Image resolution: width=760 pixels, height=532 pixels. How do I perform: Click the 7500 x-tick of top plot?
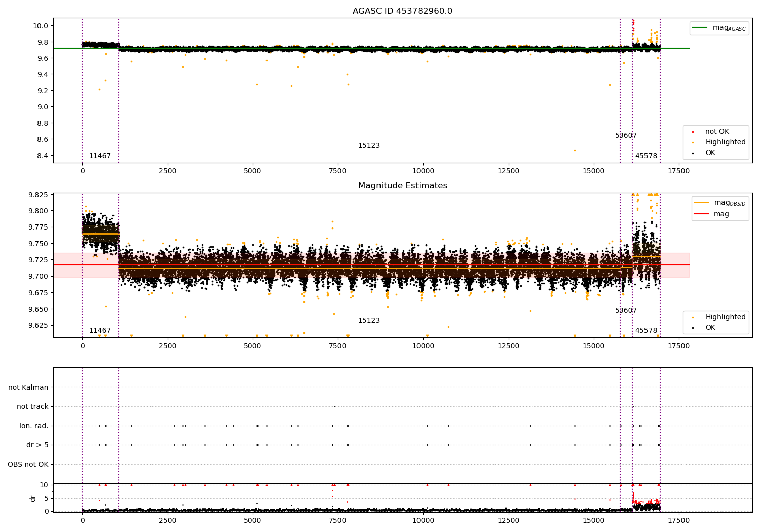(x=338, y=171)
